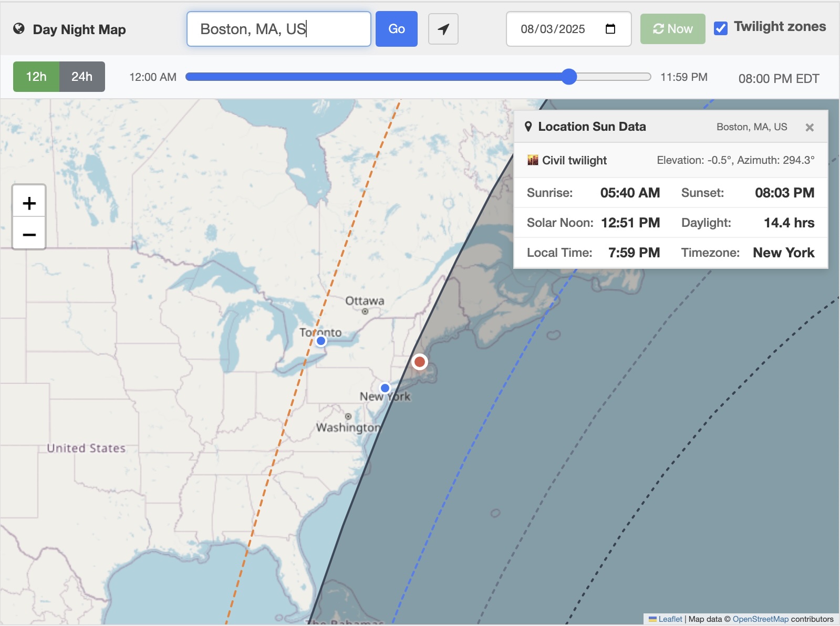Viewport: 840px width, 626px height.
Task: Open the Leaflet attribution link
Action: pos(670,619)
